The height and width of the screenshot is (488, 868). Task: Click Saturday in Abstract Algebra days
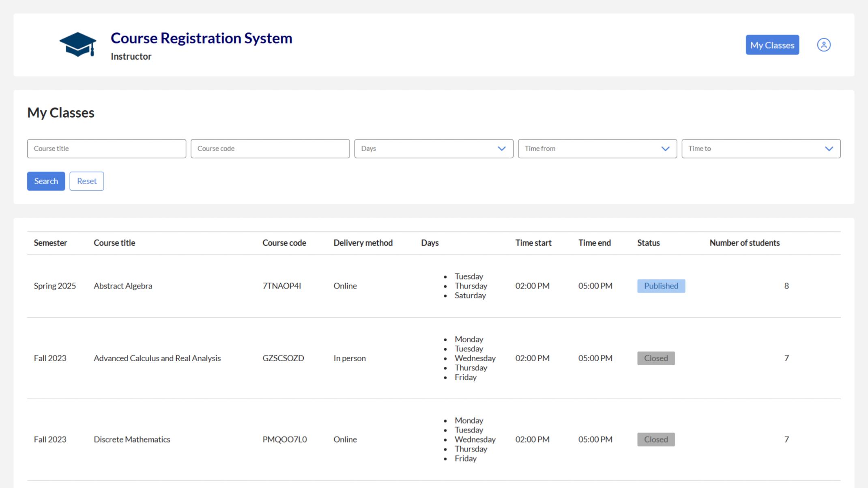470,295
